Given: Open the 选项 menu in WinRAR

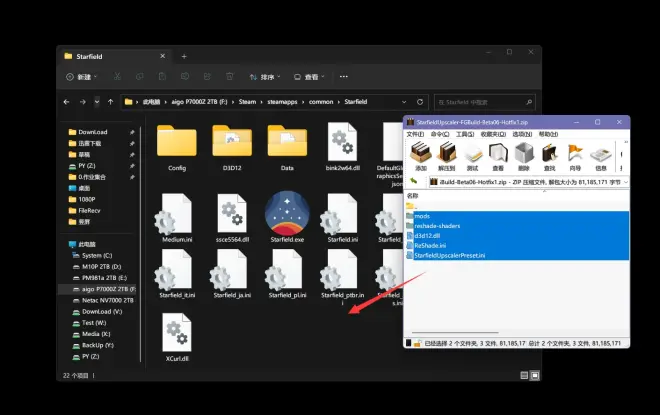Looking at the screenshot, I should click(x=522, y=134).
